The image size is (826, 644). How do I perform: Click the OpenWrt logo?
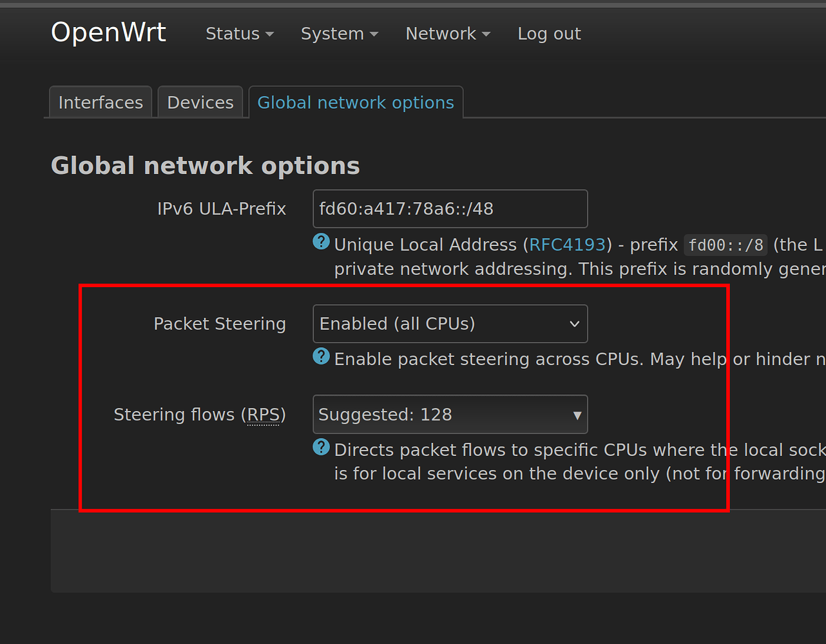pos(108,32)
